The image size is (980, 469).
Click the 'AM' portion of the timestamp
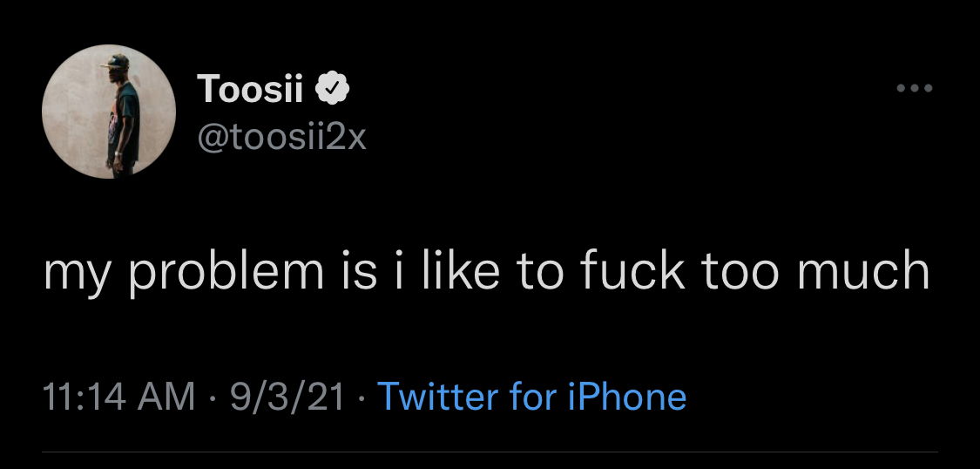(x=167, y=398)
